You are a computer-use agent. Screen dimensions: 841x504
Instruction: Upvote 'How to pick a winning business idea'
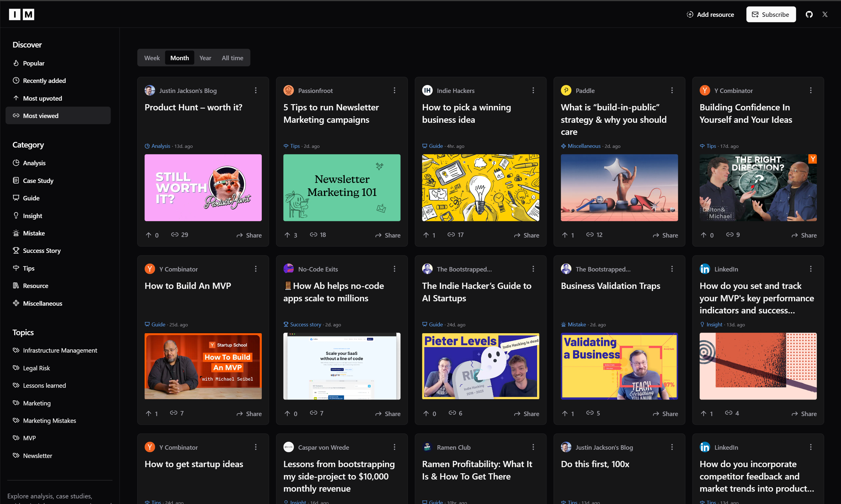pyautogui.click(x=429, y=235)
